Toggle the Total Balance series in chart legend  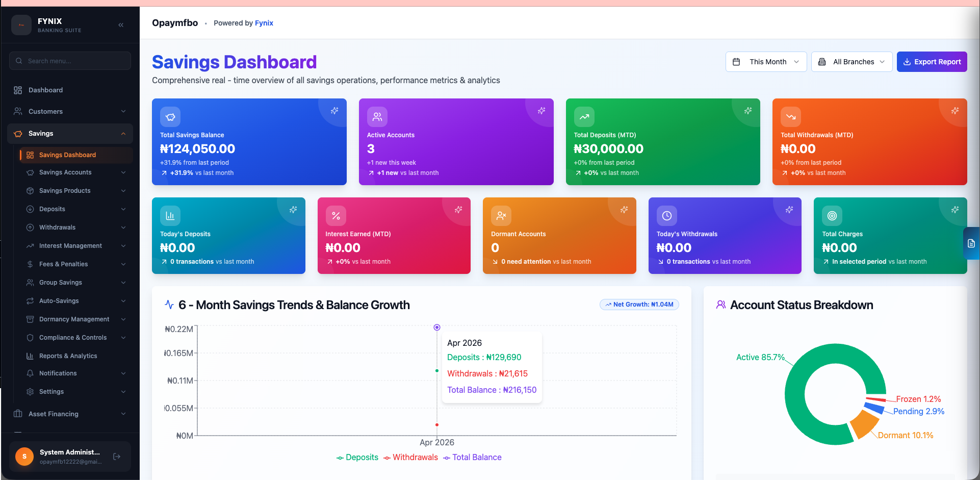click(x=472, y=458)
